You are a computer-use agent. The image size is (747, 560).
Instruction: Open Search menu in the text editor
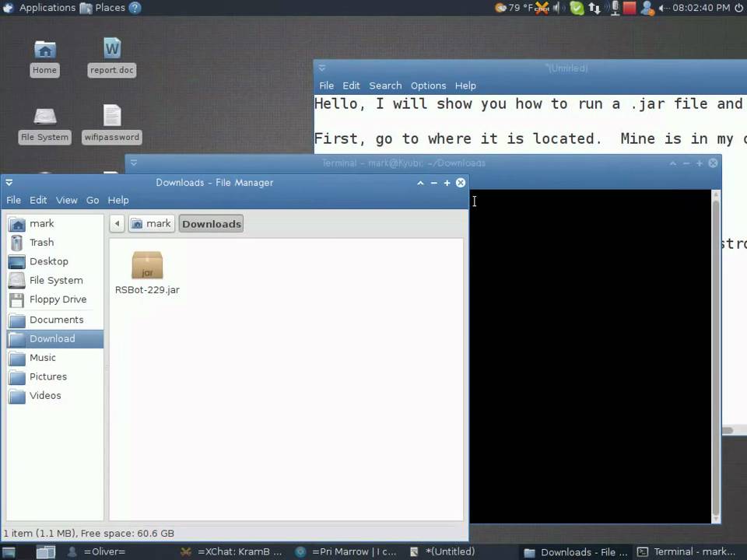tap(385, 86)
